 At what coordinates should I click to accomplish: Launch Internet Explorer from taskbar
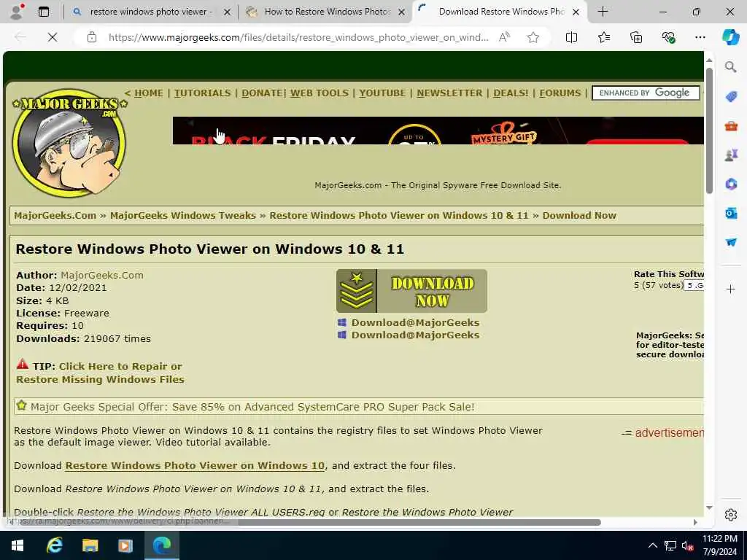click(x=54, y=545)
